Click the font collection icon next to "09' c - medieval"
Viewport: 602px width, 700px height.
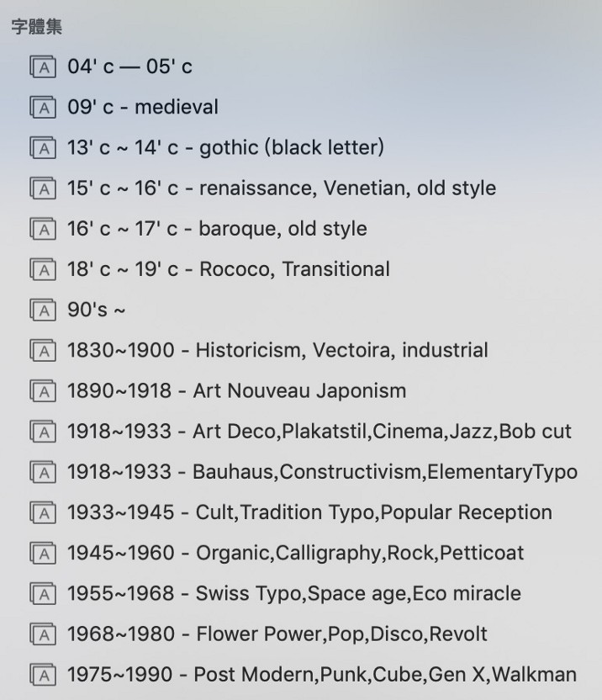[x=43, y=108]
